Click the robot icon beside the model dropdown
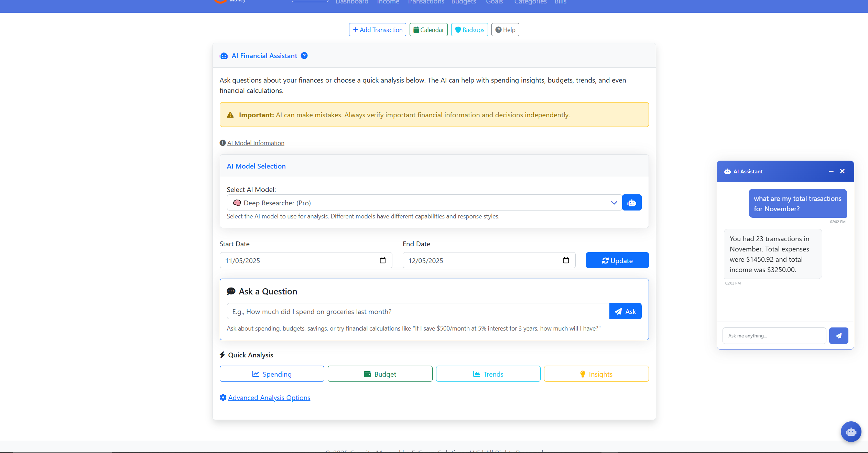The image size is (868, 453). tap(631, 203)
